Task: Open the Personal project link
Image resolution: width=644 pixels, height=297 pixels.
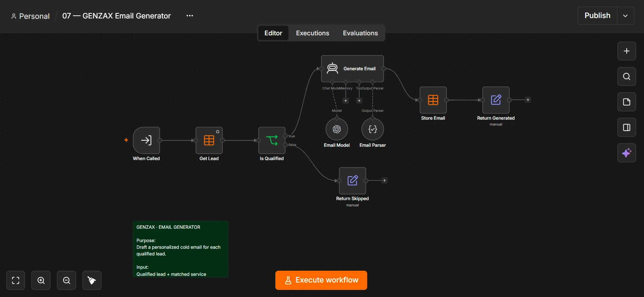Action: 31,16
